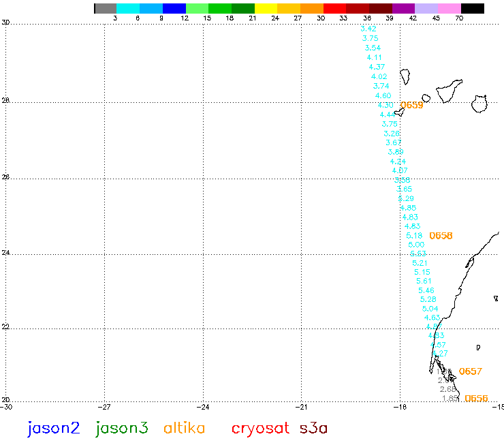Click the -27 longitude axis label
504x443 pixels.
click(x=104, y=408)
